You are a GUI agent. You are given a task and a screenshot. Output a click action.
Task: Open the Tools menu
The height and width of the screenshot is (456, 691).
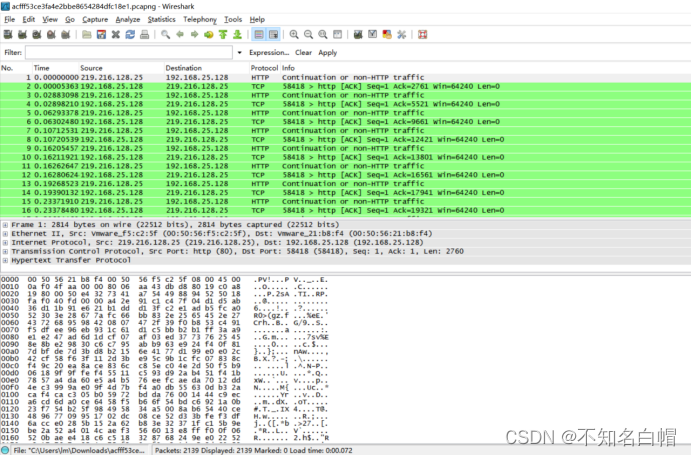pos(233,19)
